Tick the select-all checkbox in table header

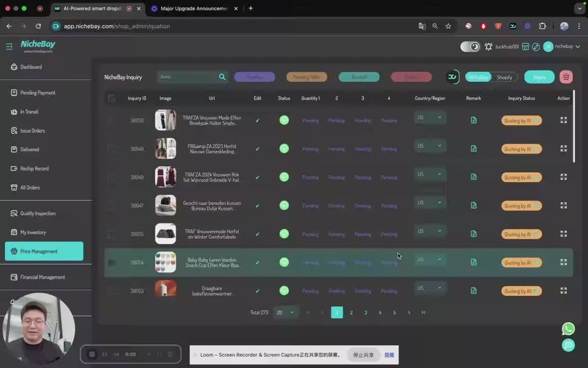point(111,98)
